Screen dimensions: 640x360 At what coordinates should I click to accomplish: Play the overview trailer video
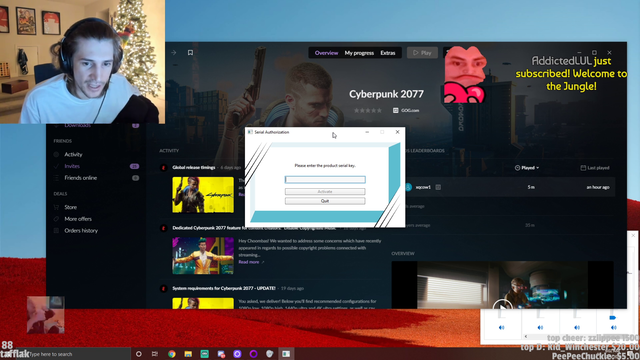click(502, 306)
